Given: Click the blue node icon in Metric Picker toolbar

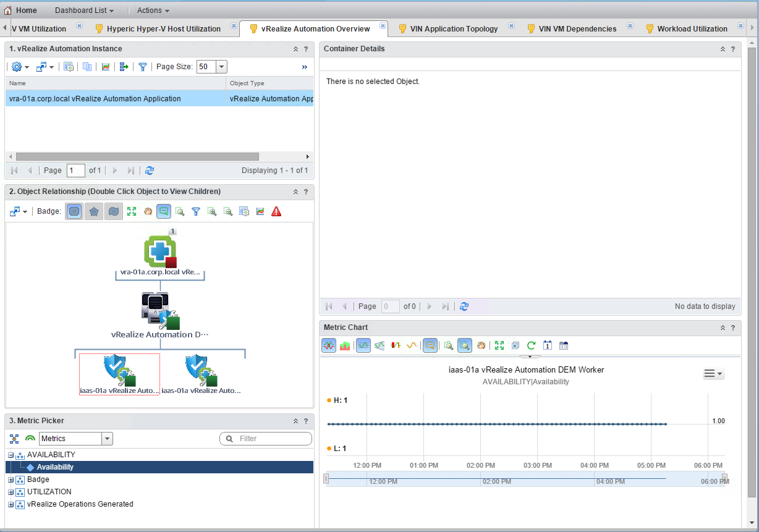Looking at the screenshot, I should pyautogui.click(x=14, y=439).
